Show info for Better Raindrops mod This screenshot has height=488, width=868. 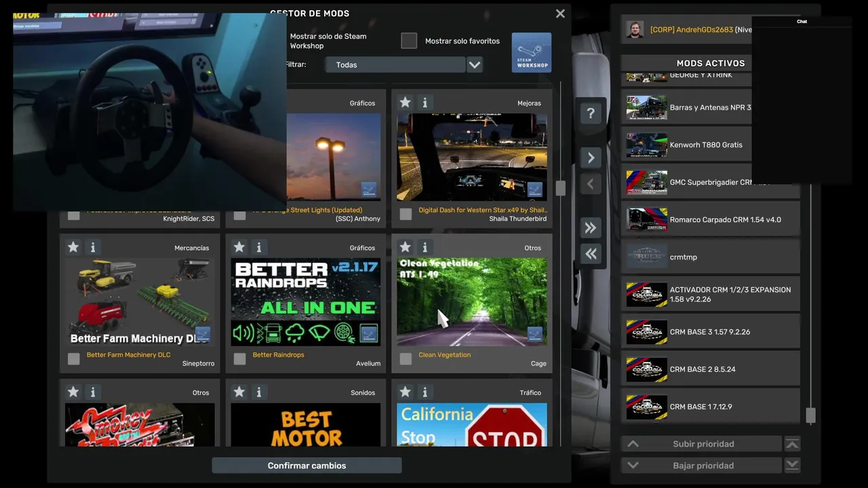(x=258, y=247)
